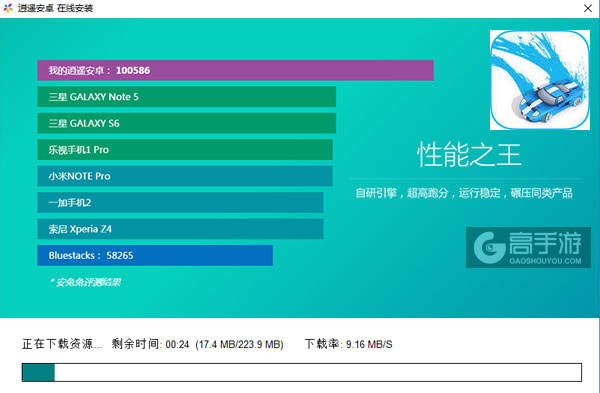Click the 17.4 MB/223.9 MB size text

240,344
